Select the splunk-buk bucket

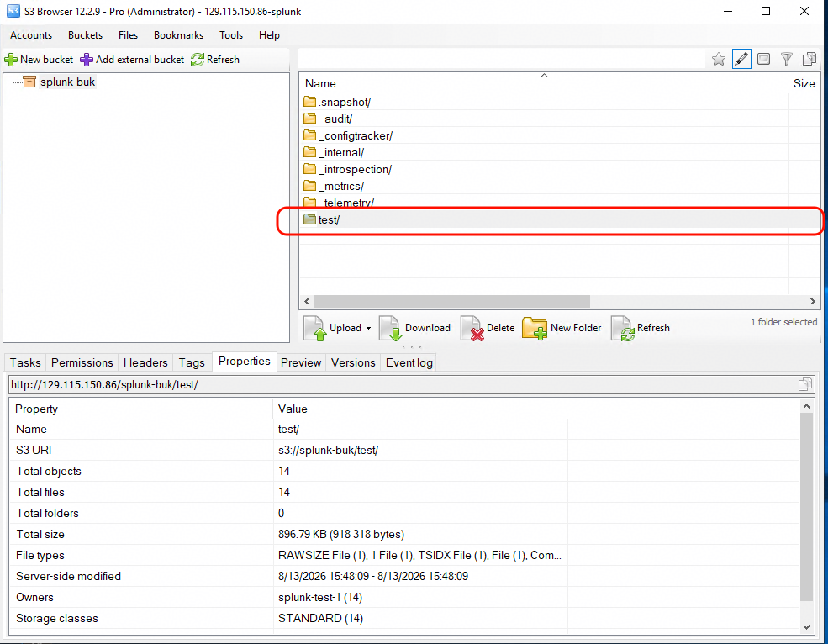pos(67,82)
